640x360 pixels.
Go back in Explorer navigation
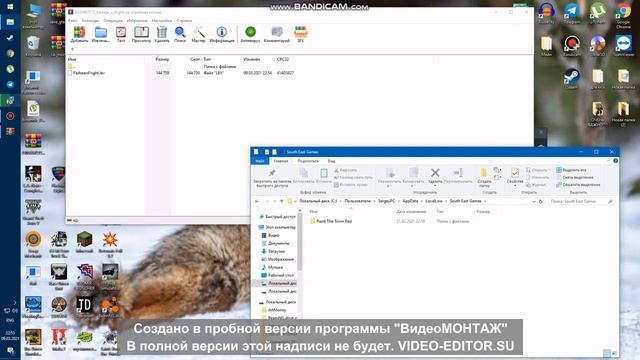[257, 201]
